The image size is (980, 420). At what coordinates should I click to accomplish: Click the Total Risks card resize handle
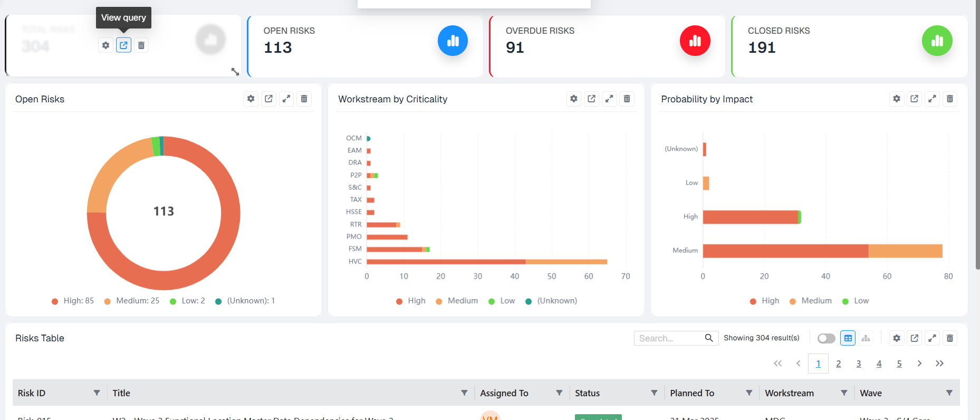235,72
